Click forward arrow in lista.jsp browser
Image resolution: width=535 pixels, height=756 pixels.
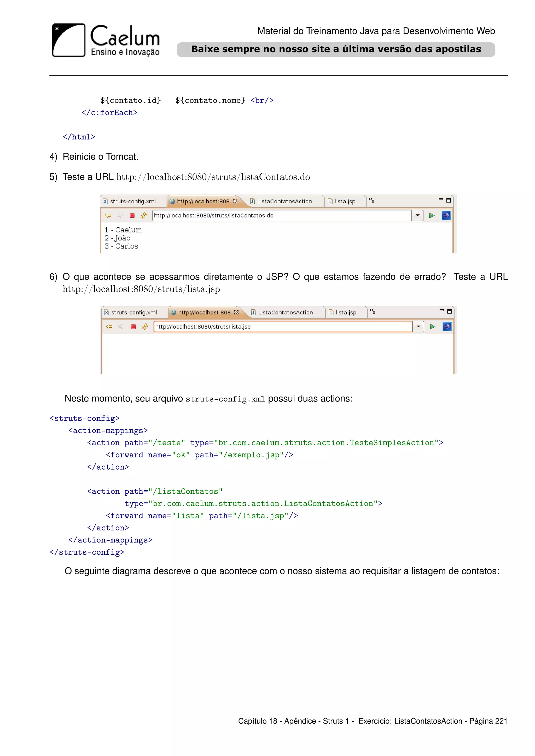121,326
